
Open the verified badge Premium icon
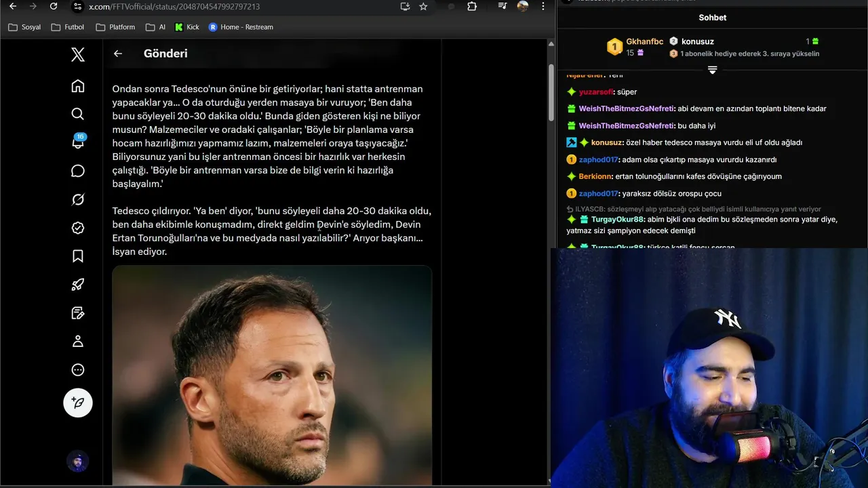click(78, 228)
